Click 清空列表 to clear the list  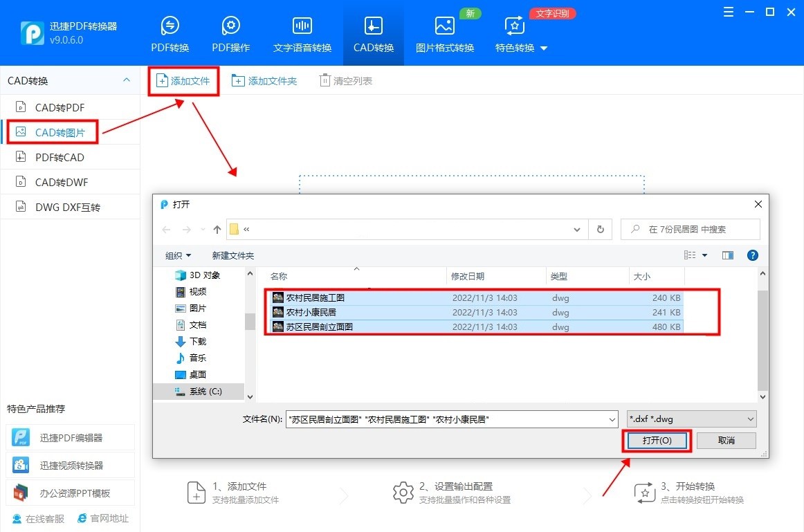point(345,80)
